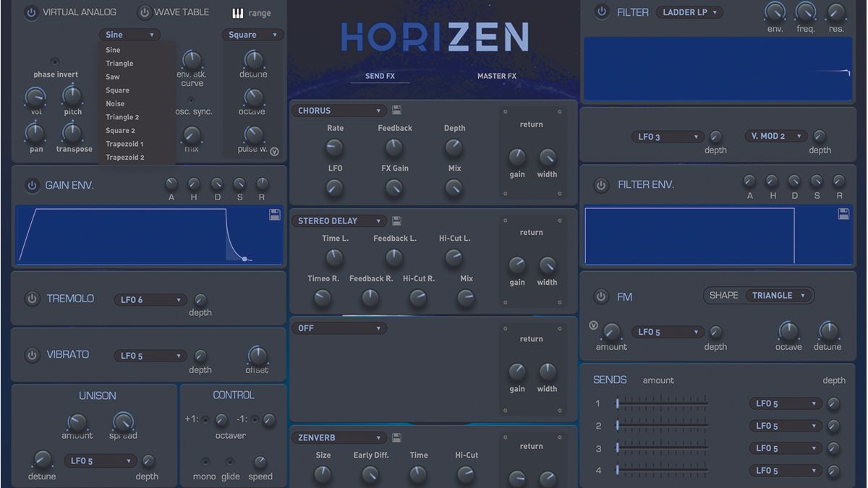Open the Ladder LP filter type dropdown
Screen dimensions: 868x488
689,12
